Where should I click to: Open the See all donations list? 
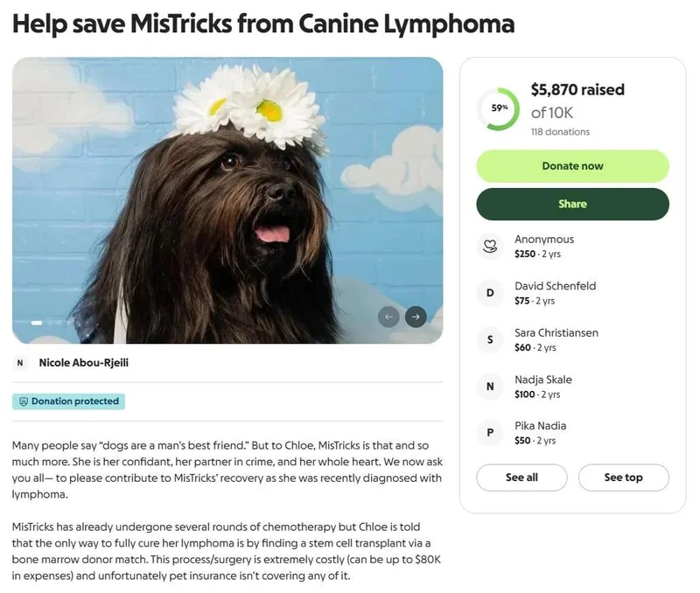[521, 478]
